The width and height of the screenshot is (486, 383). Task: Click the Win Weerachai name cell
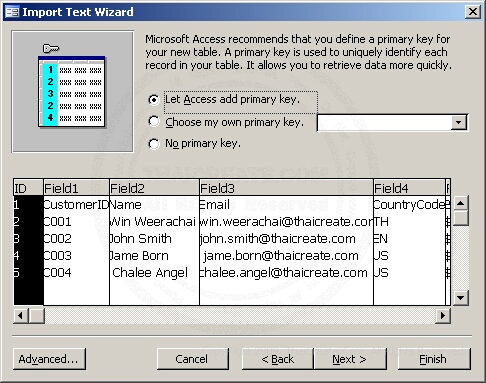(x=154, y=222)
